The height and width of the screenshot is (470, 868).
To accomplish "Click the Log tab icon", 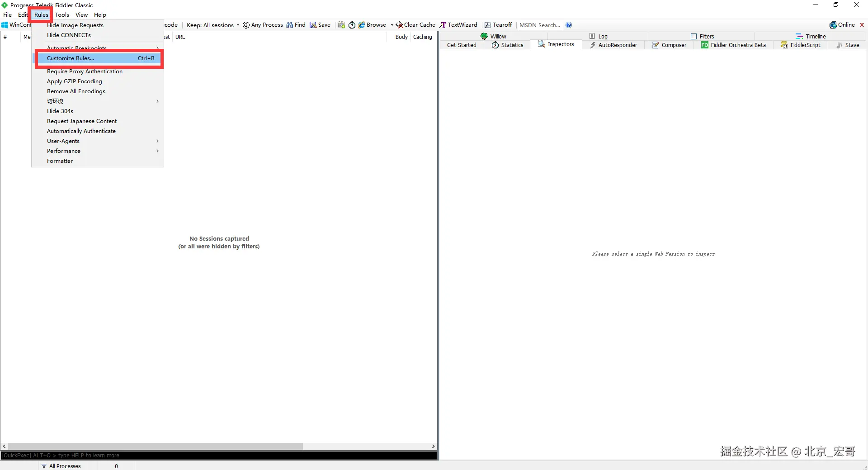I will point(592,36).
